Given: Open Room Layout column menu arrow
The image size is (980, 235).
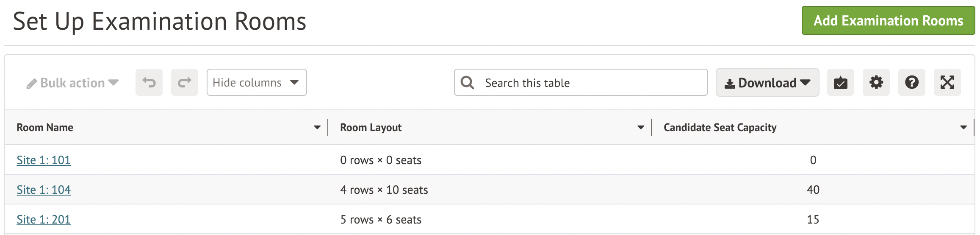Looking at the screenshot, I should [x=641, y=127].
